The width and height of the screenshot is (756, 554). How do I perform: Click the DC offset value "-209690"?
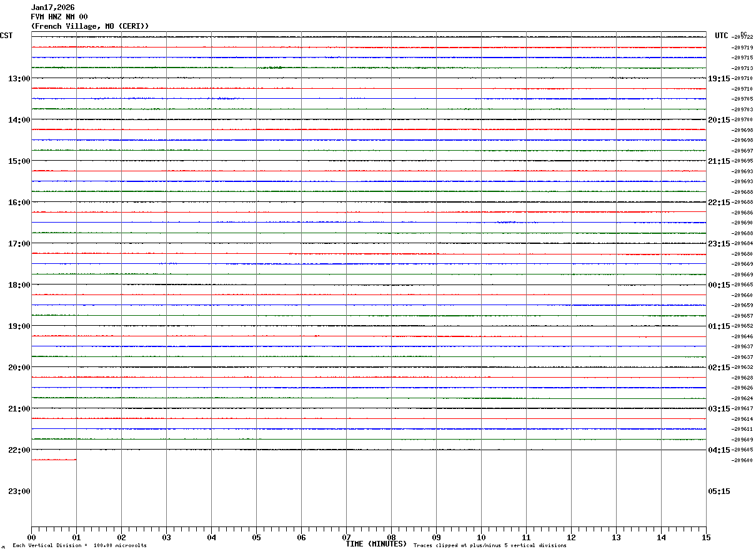click(x=743, y=223)
